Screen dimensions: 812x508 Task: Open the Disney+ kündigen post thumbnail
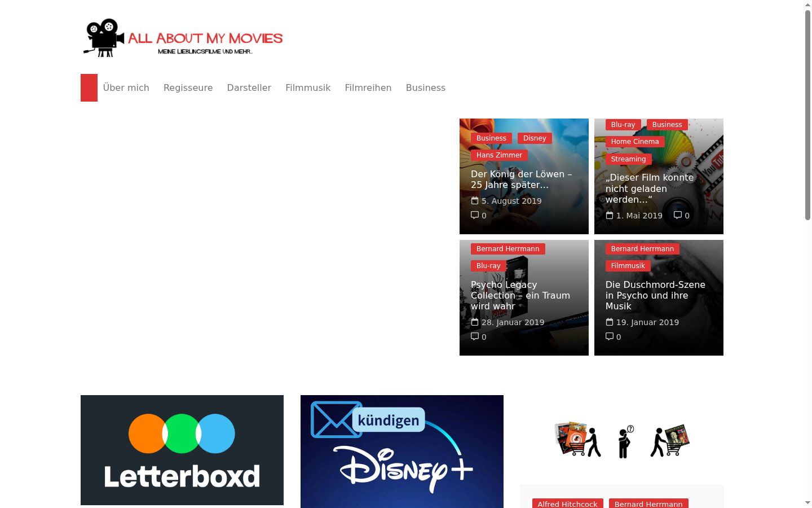(402, 452)
